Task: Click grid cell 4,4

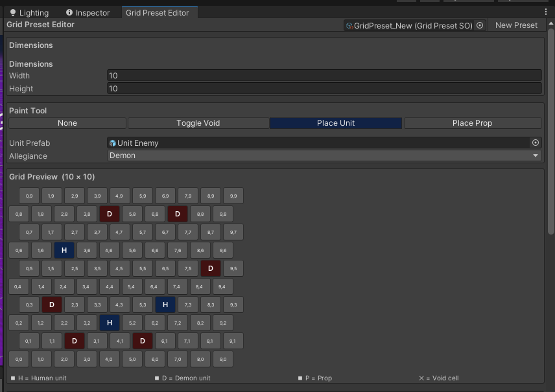Action: coord(110,286)
